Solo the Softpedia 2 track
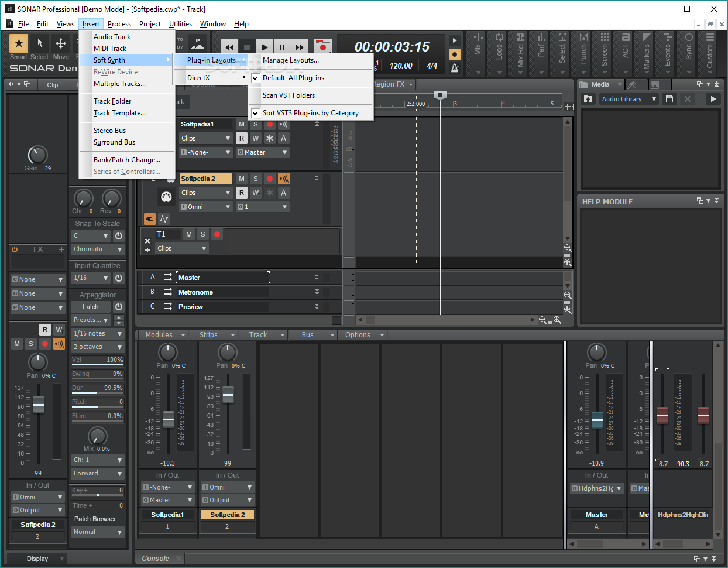This screenshot has height=568, width=728. tap(256, 179)
